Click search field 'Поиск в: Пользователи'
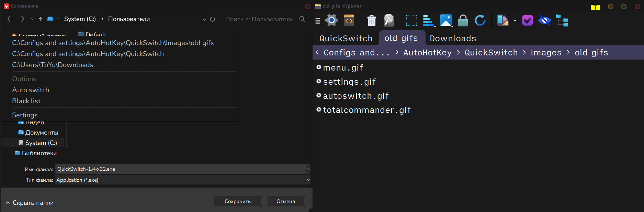Screen dimensions: 644x212 [x=259, y=19]
